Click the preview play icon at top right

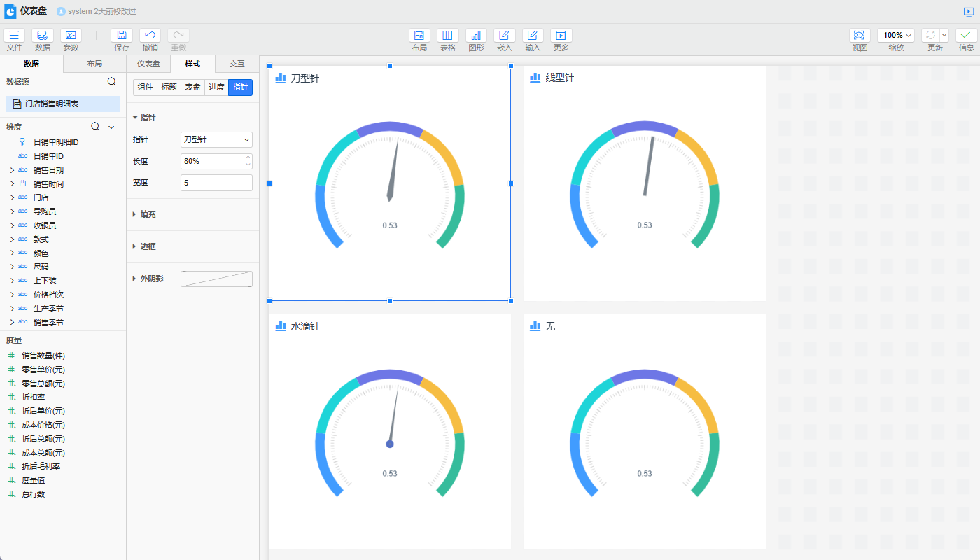tap(968, 11)
